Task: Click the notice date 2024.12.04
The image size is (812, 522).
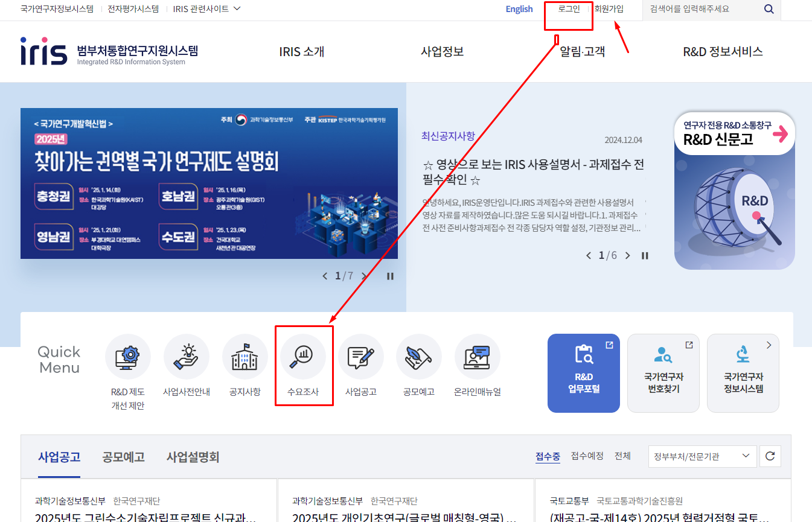Action: [x=624, y=140]
